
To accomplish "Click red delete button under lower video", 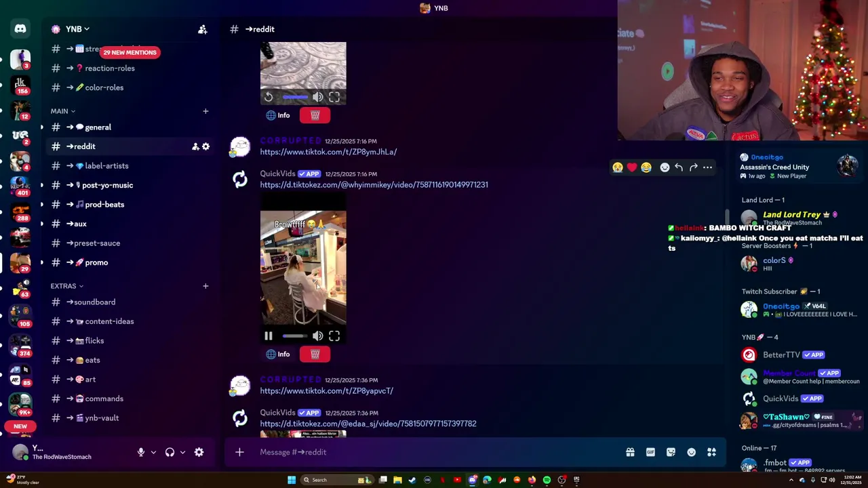I will coord(315,354).
